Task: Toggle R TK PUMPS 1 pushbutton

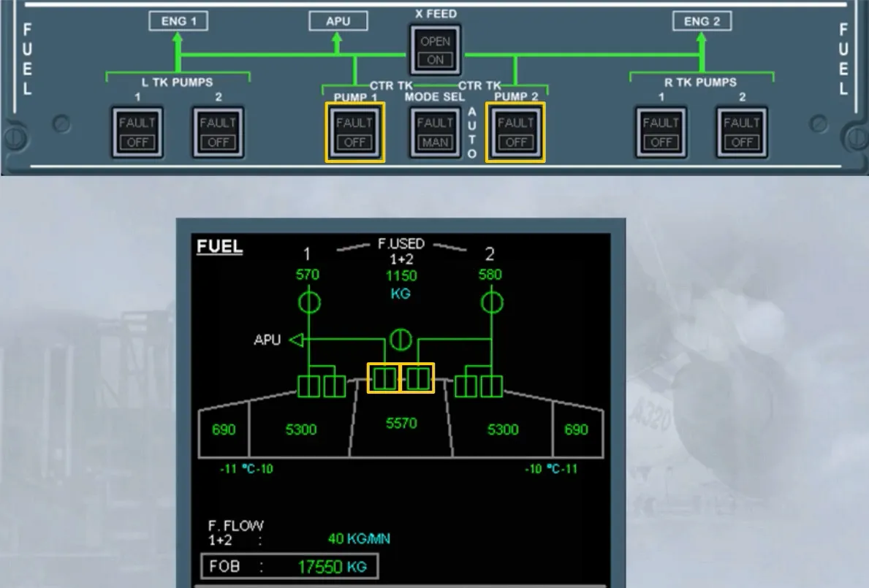Action: point(661,132)
